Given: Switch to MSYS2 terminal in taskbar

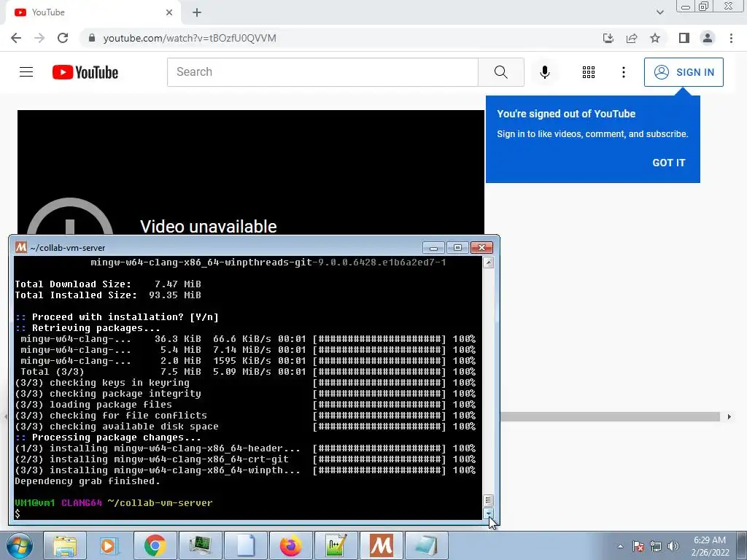Looking at the screenshot, I should coord(381,545).
